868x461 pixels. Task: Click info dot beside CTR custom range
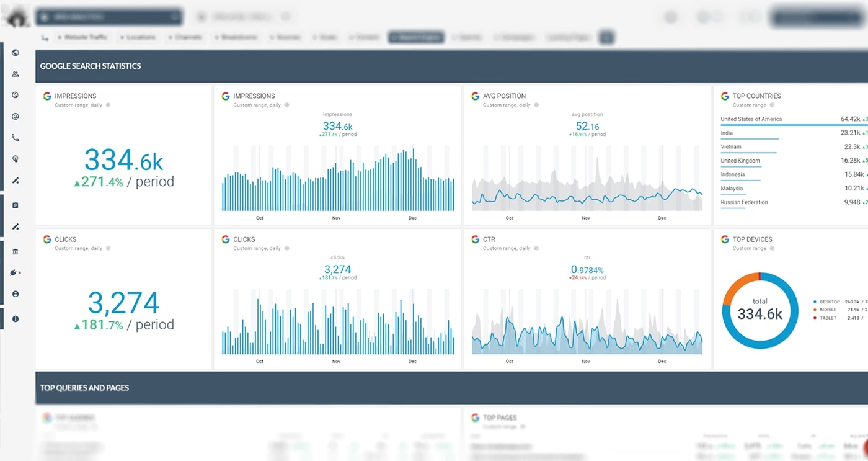[536, 248]
